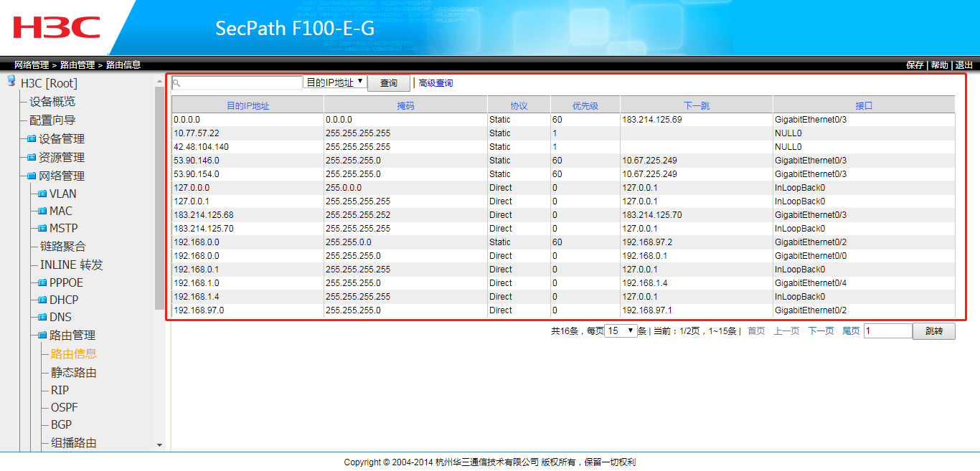Click the 查询 button

click(x=389, y=83)
